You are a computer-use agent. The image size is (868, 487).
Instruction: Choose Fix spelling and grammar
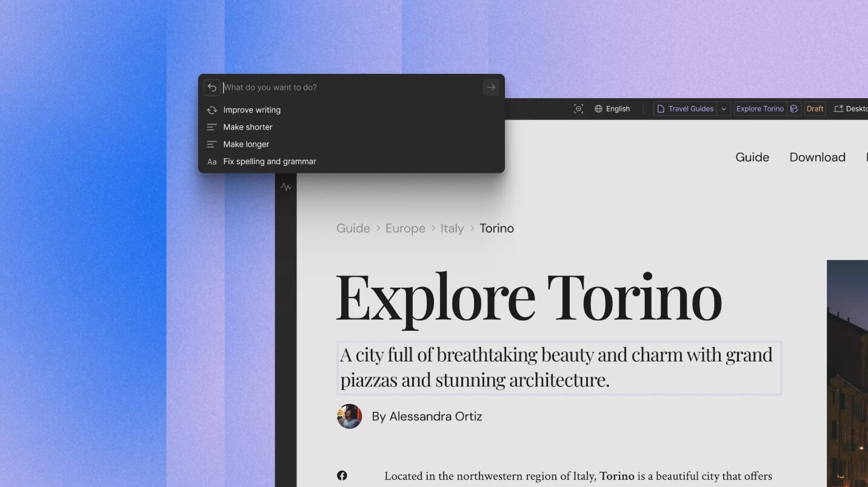click(269, 162)
